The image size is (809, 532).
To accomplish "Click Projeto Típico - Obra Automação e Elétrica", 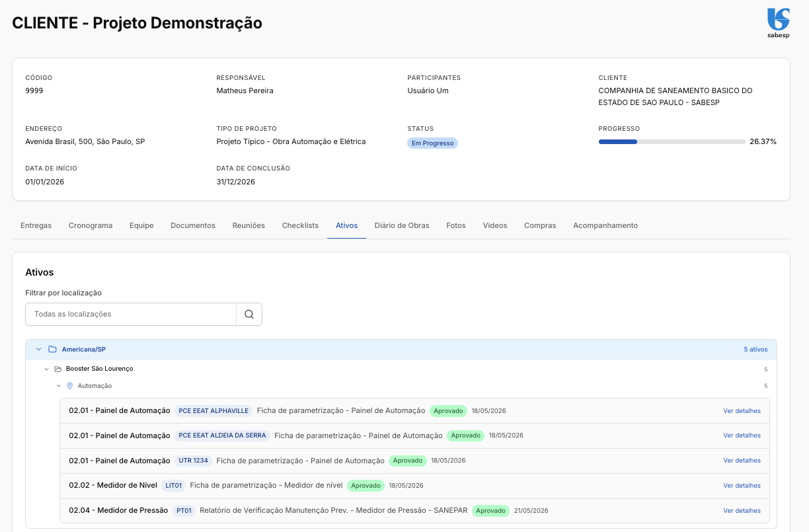I will coord(291,142).
